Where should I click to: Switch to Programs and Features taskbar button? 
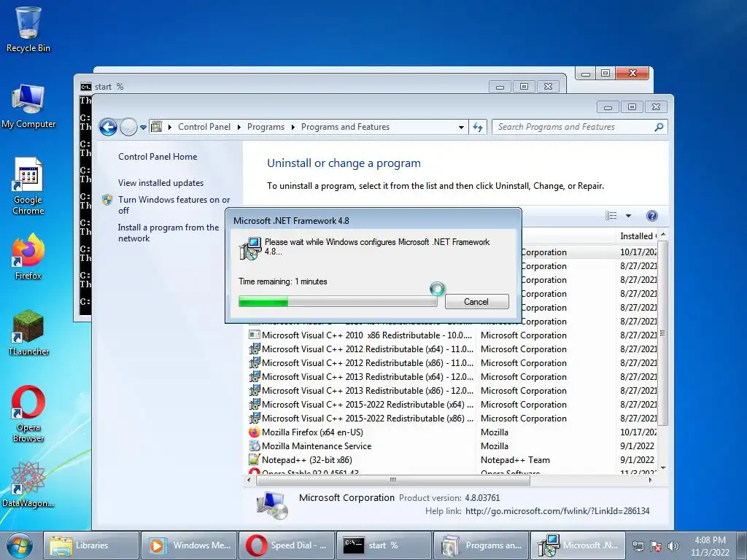[481, 545]
